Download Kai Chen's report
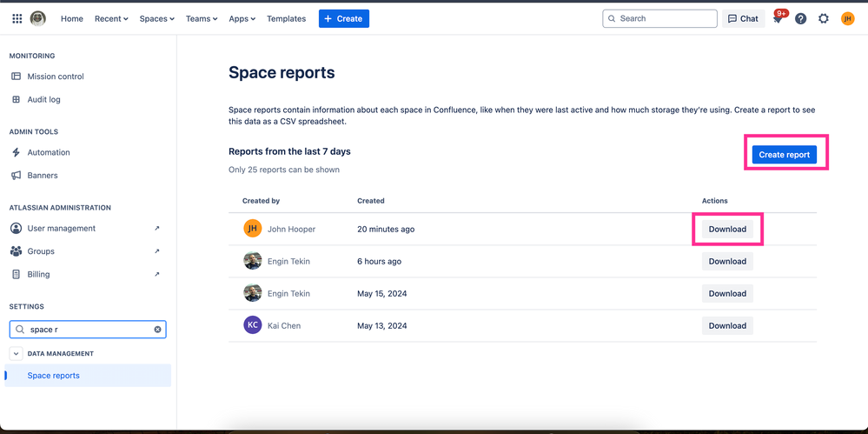This screenshot has height=434, width=868. pos(727,325)
